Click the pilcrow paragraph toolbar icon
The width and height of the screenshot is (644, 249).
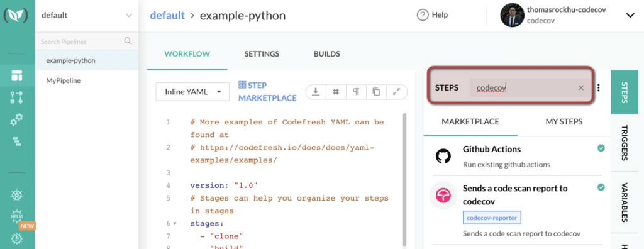[x=356, y=92]
